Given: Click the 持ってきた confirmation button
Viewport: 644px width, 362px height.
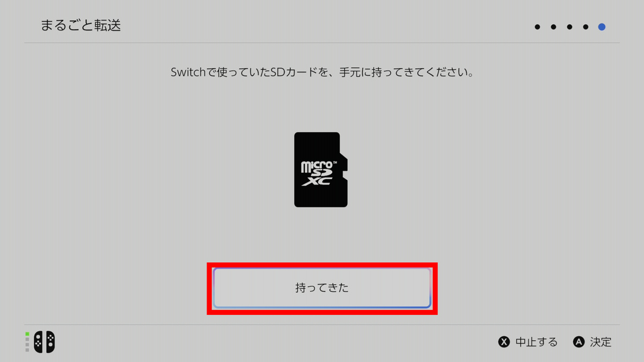Looking at the screenshot, I should point(322,288).
